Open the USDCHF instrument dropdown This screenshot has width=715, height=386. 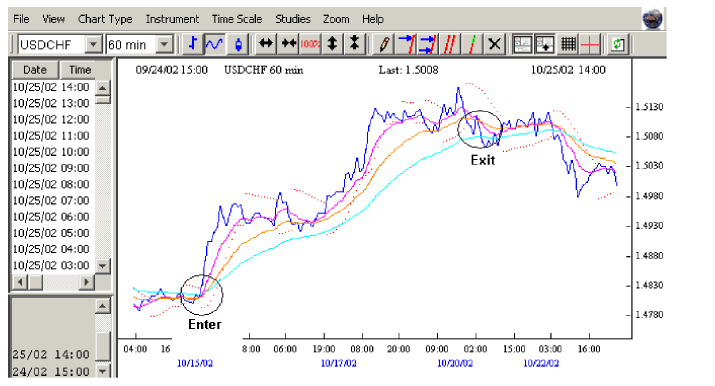point(93,45)
